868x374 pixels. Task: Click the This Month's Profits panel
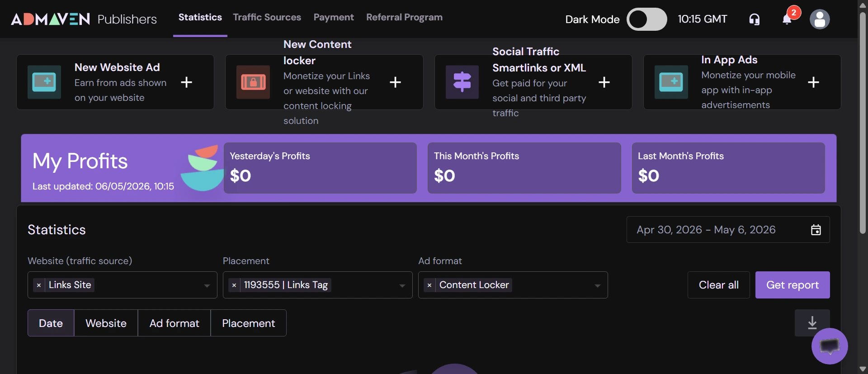pyautogui.click(x=524, y=168)
